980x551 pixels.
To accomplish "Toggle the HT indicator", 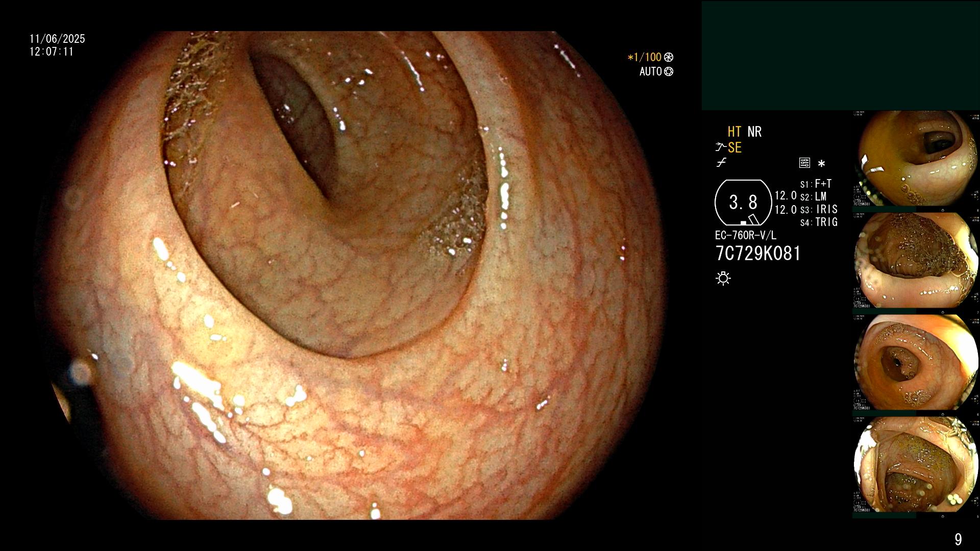I will point(734,132).
